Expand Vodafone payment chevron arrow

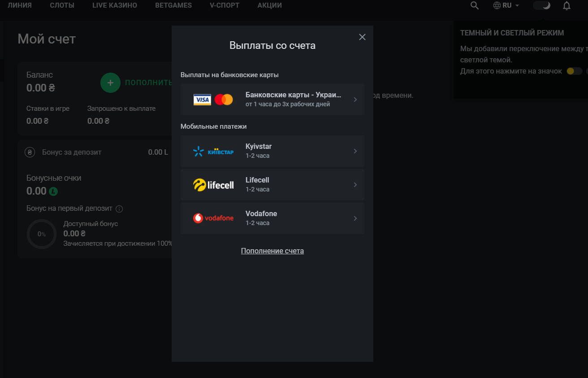tap(355, 218)
